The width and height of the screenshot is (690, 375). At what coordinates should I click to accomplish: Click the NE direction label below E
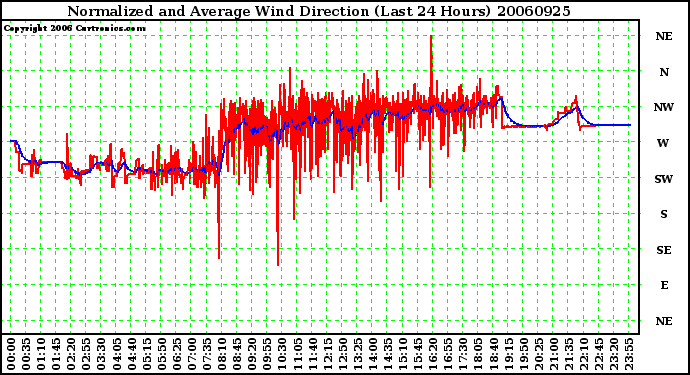664,321
